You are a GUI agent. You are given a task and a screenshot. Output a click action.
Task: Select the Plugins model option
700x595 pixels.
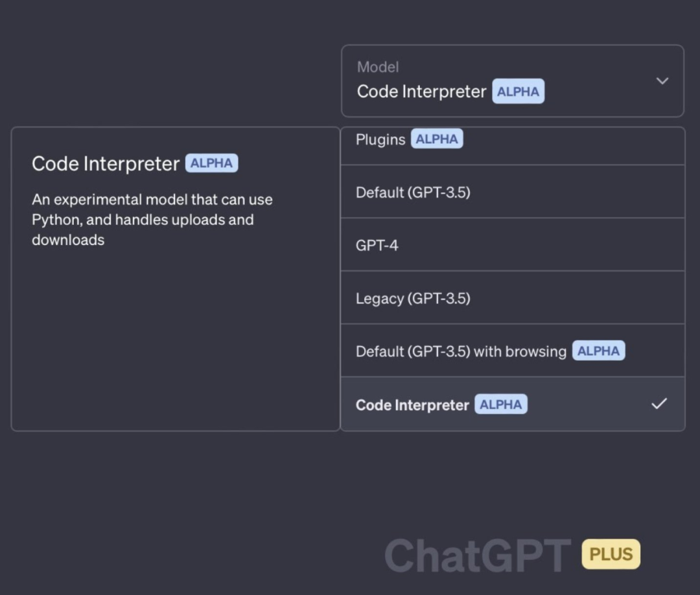(x=380, y=139)
